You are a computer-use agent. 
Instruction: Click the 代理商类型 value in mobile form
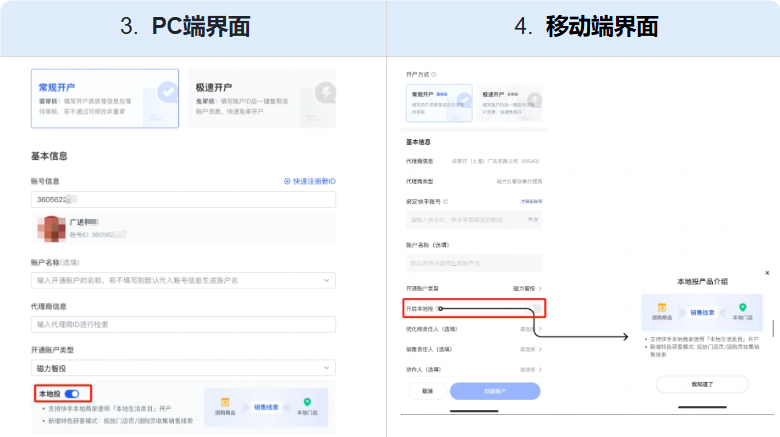coord(519,182)
